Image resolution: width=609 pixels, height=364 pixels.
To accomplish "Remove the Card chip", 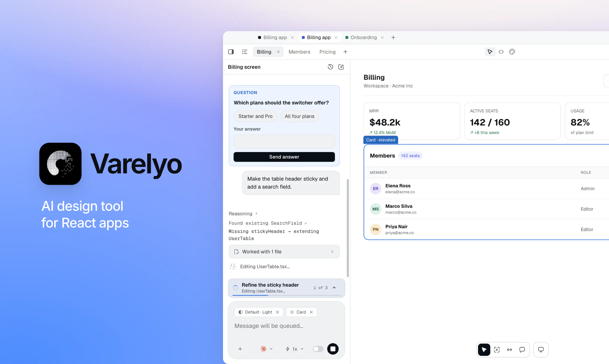I will (311, 312).
